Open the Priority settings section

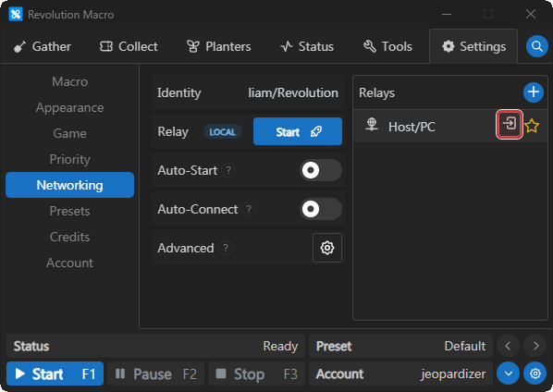coord(70,159)
